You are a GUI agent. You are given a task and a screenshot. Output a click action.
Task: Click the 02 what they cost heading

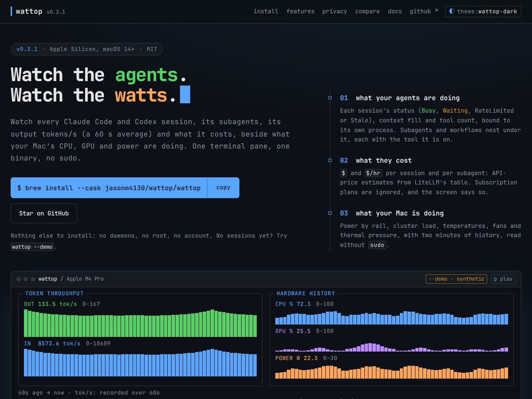tap(376, 160)
